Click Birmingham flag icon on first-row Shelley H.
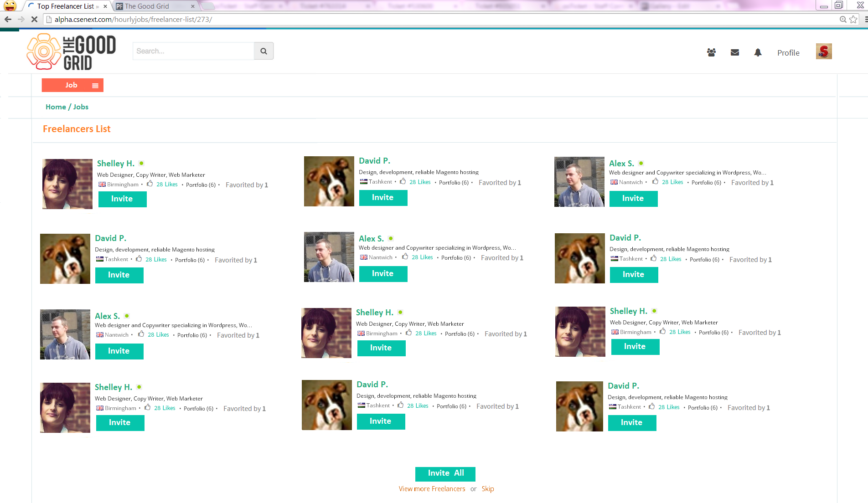 tap(102, 185)
